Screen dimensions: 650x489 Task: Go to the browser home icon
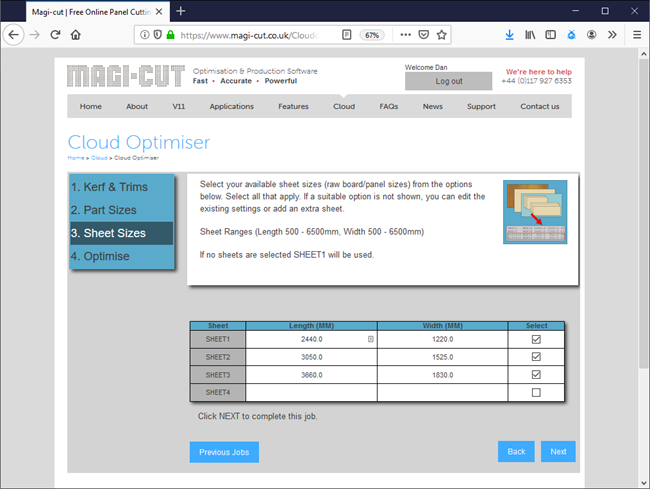click(76, 34)
